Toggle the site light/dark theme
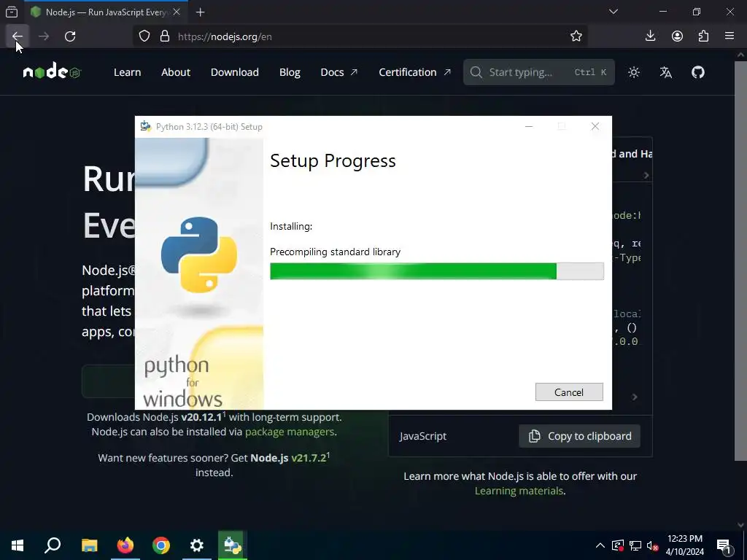747x560 pixels. [x=634, y=72]
